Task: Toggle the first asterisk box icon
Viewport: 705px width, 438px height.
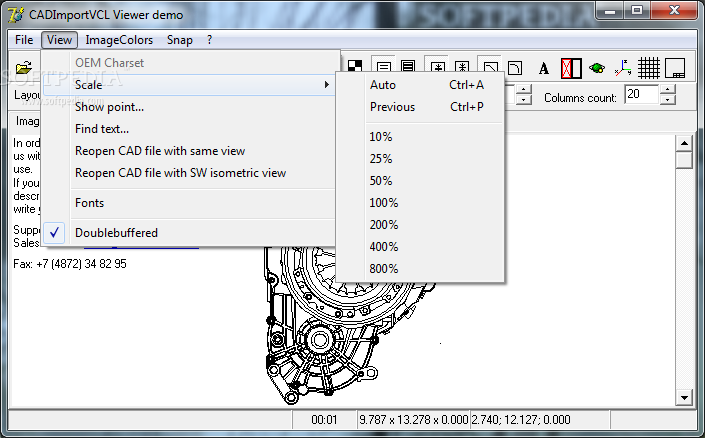Action: click(x=437, y=66)
